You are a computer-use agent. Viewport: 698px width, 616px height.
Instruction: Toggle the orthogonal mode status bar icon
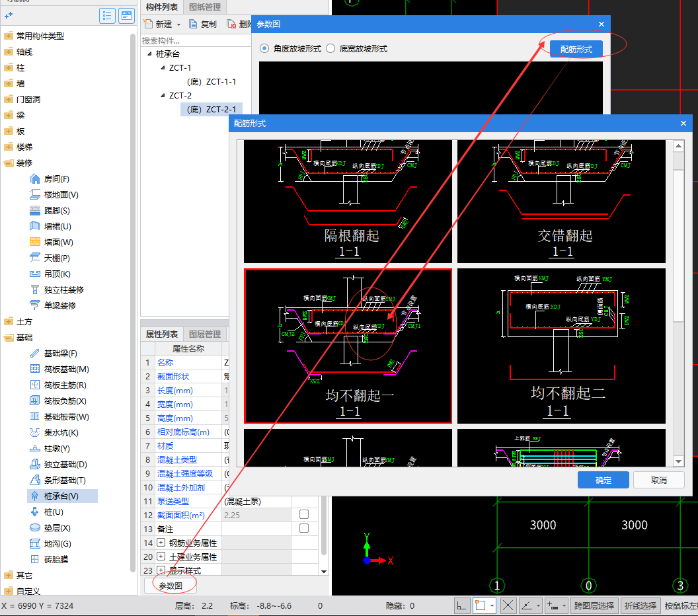[x=461, y=606]
